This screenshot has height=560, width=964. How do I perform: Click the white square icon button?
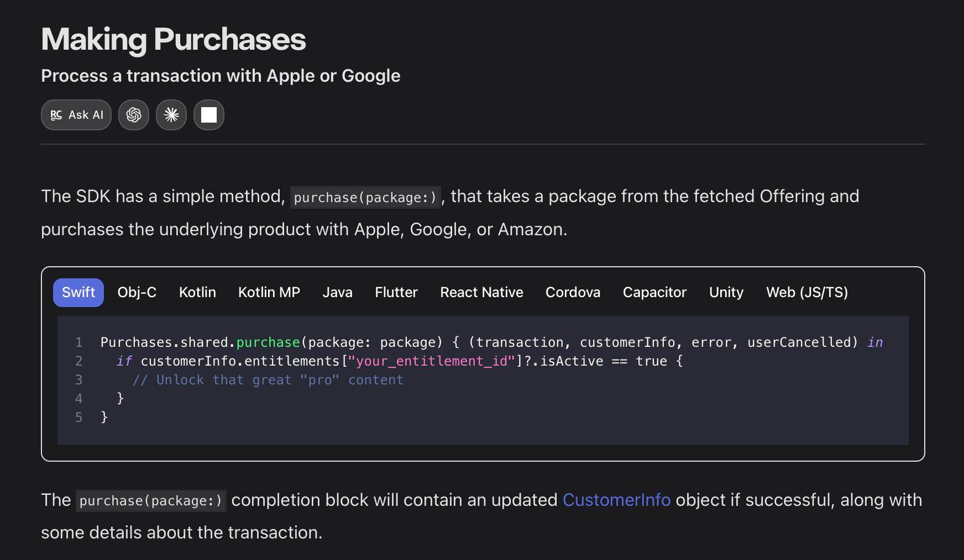coord(209,115)
